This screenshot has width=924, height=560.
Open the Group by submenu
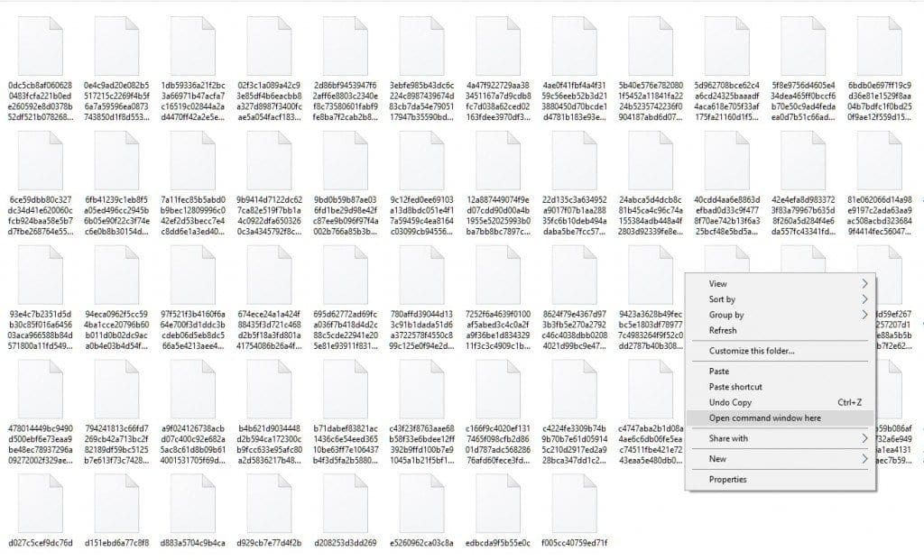coord(864,315)
